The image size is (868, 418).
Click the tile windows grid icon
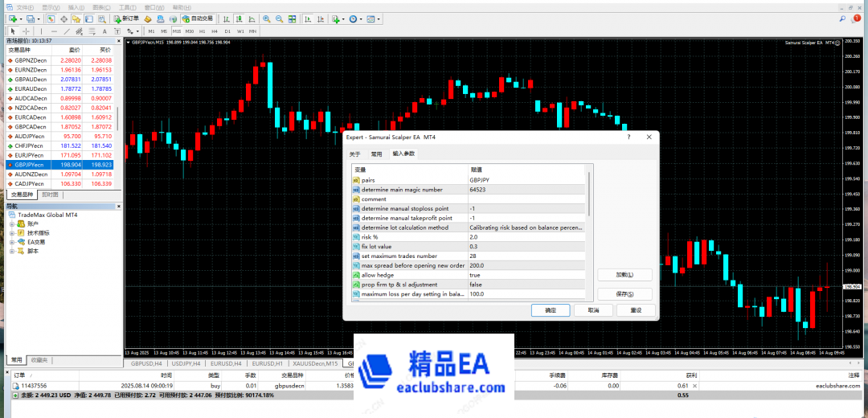[291, 18]
